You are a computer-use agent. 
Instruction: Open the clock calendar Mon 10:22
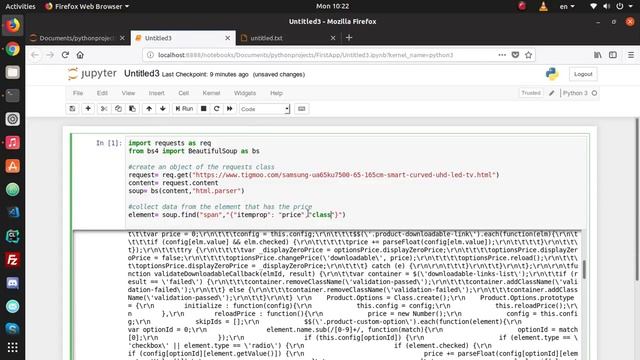click(332, 6)
